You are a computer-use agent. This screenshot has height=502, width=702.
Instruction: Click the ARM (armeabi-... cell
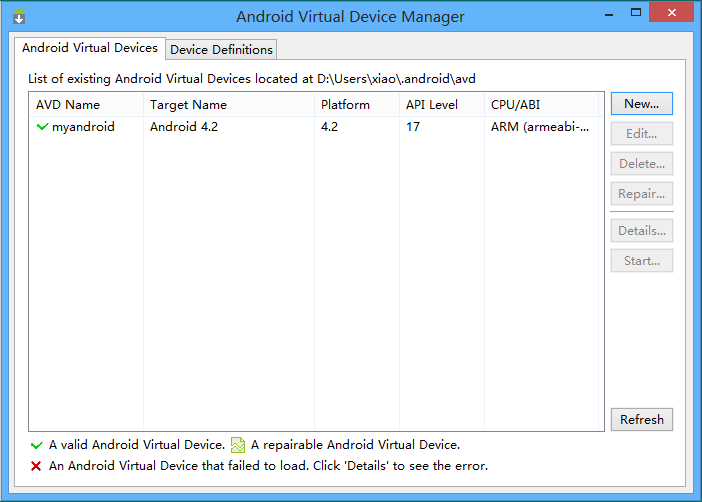coord(540,127)
